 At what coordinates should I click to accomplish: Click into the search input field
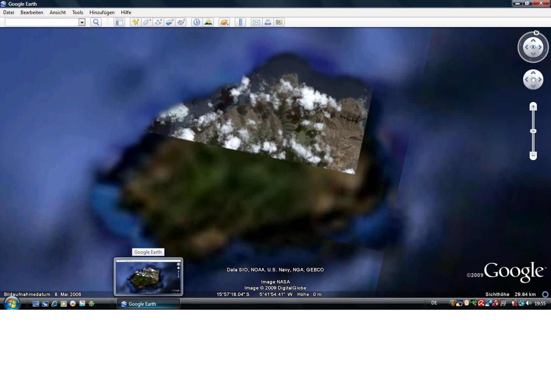42,22
